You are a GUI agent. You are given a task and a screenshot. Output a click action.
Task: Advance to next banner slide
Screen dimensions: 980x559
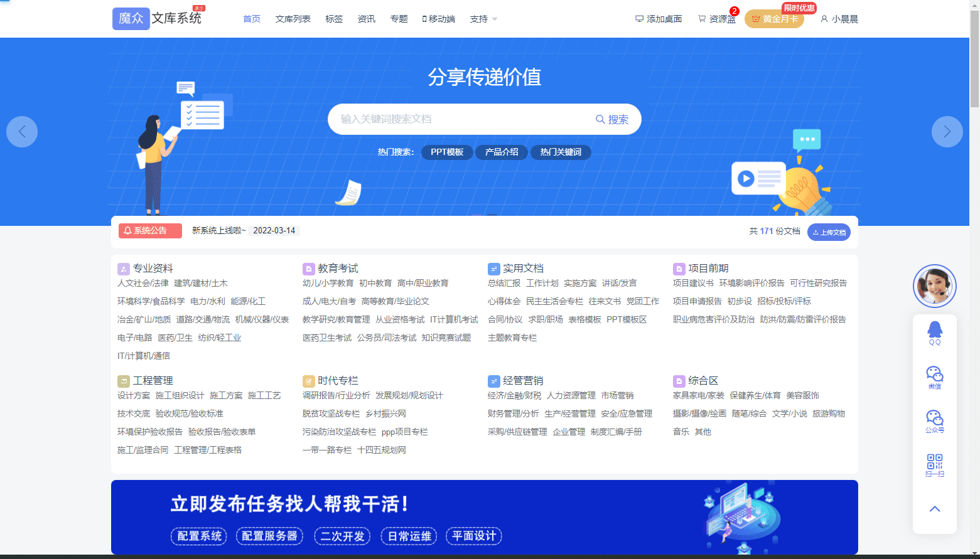[x=947, y=132]
